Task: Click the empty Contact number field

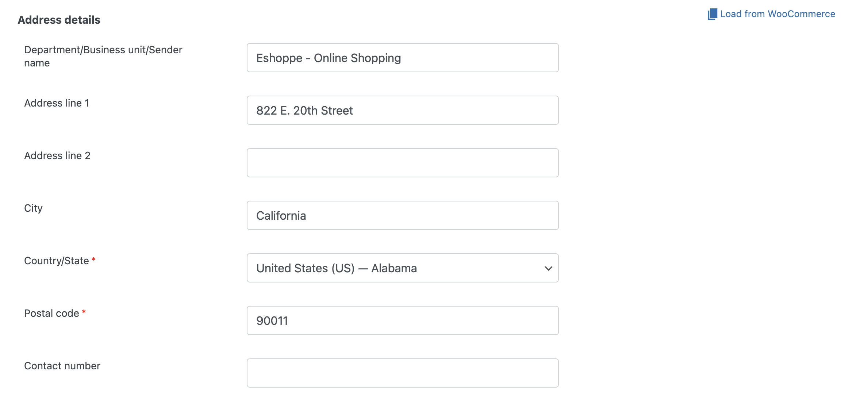Action: [x=403, y=373]
